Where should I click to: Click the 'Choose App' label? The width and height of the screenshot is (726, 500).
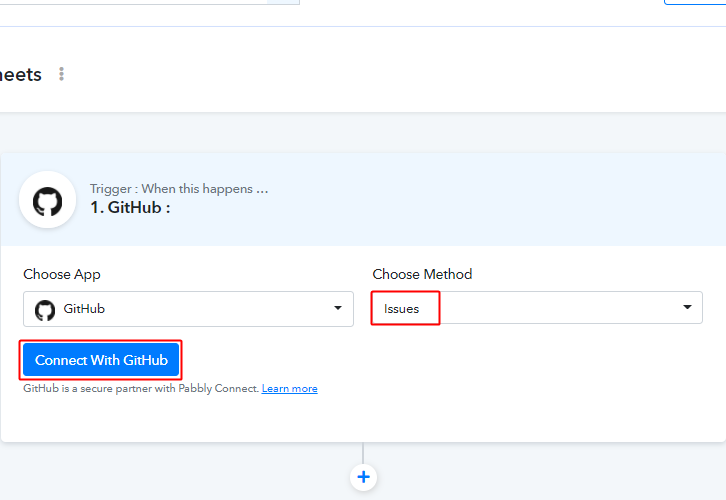[62, 274]
